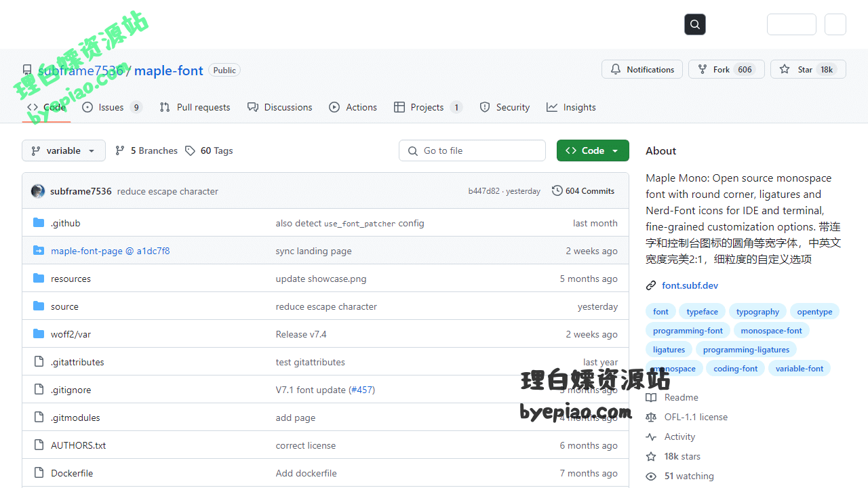The image size is (868, 488).
Task: Expand the green Code dropdown button
Action: point(593,150)
